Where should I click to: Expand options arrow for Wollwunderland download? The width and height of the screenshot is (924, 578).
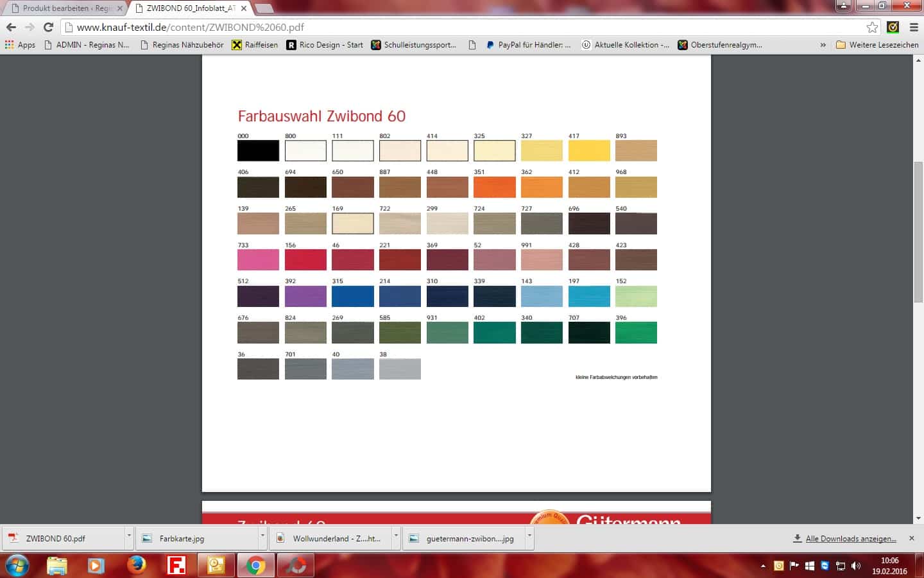396,535
